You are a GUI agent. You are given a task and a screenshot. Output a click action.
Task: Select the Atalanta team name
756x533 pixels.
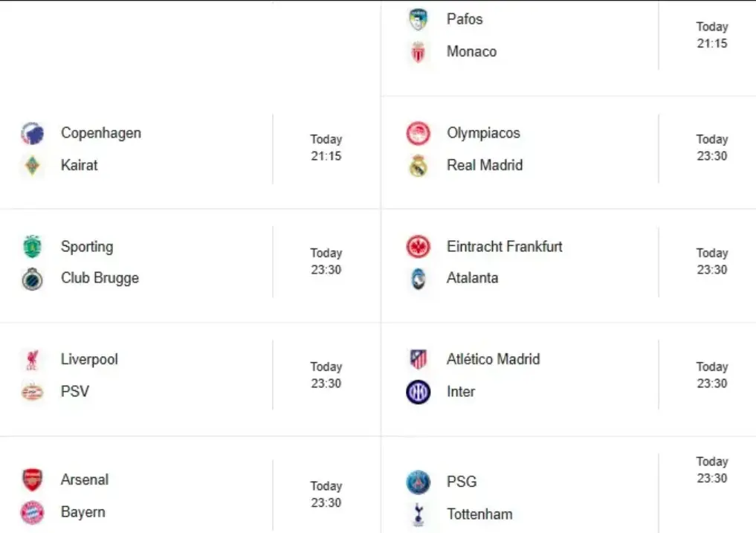coord(472,278)
